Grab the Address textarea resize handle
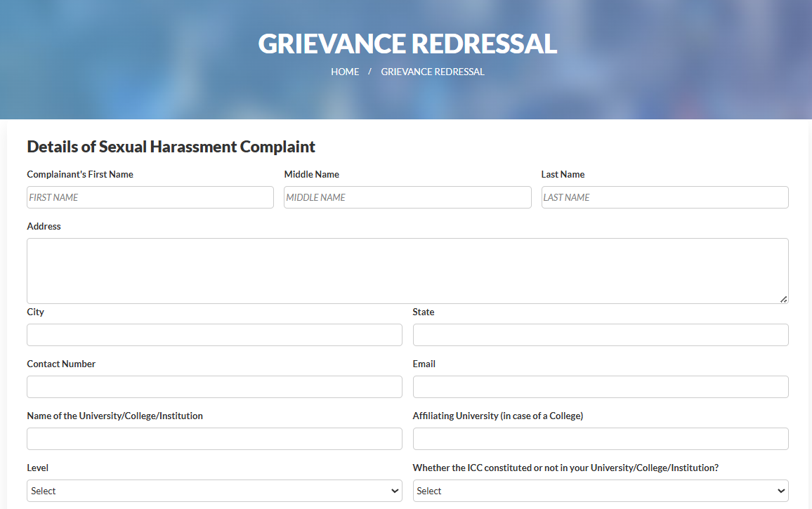Viewport: 812px width, 509px height. (x=783, y=299)
